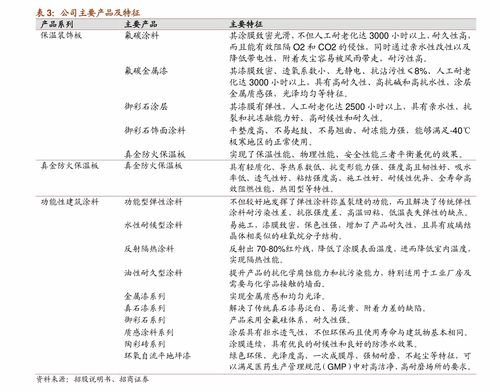The width and height of the screenshot is (500, 392).
Task: Click the '金属漆系列' product cell
Action: click(x=145, y=296)
